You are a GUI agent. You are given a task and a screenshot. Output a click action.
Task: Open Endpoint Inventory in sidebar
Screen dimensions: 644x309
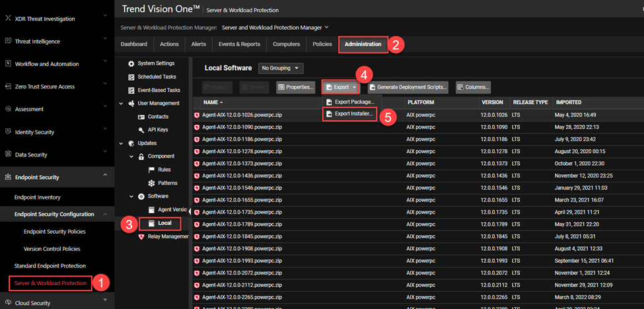coord(38,197)
